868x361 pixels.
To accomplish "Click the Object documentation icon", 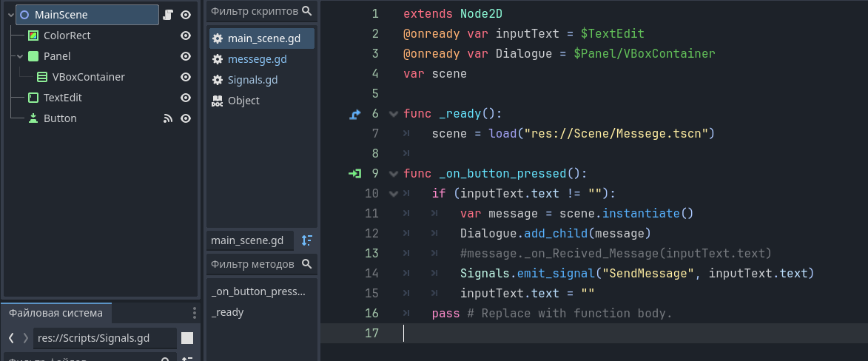I will pyautogui.click(x=218, y=101).
